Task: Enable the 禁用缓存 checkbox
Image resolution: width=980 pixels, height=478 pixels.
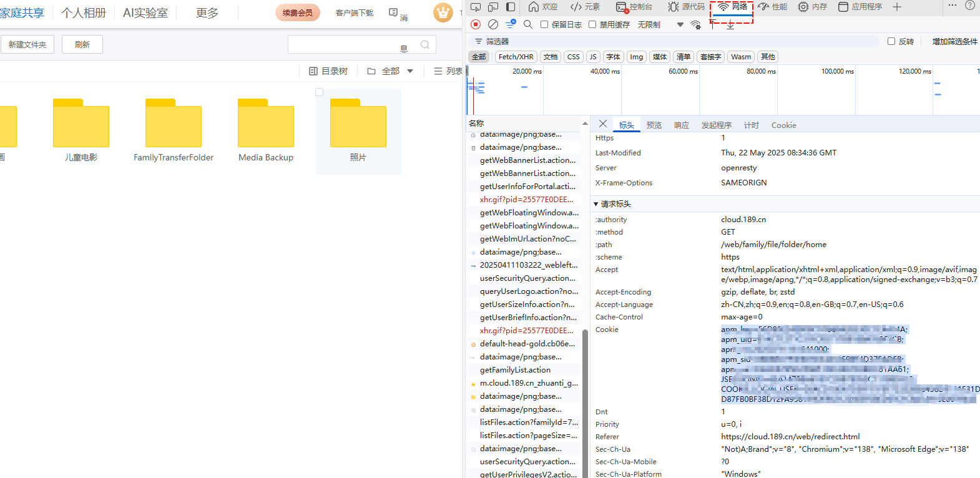Action: [x=592, y=24]
